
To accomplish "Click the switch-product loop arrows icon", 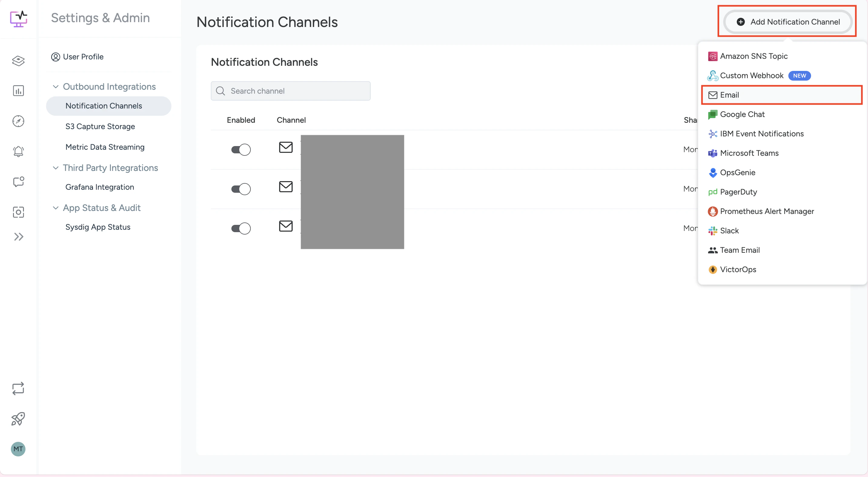I will click(x=18, y=388).
